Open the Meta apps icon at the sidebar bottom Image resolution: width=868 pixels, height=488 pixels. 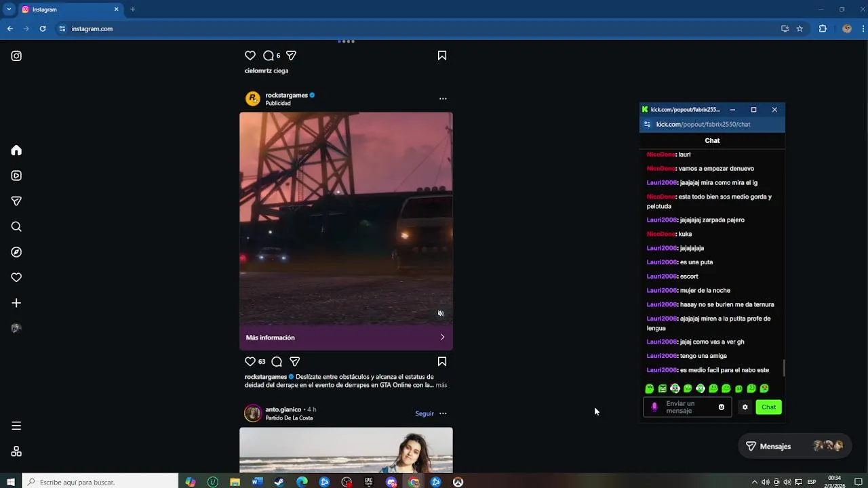(x=16, y=451)
